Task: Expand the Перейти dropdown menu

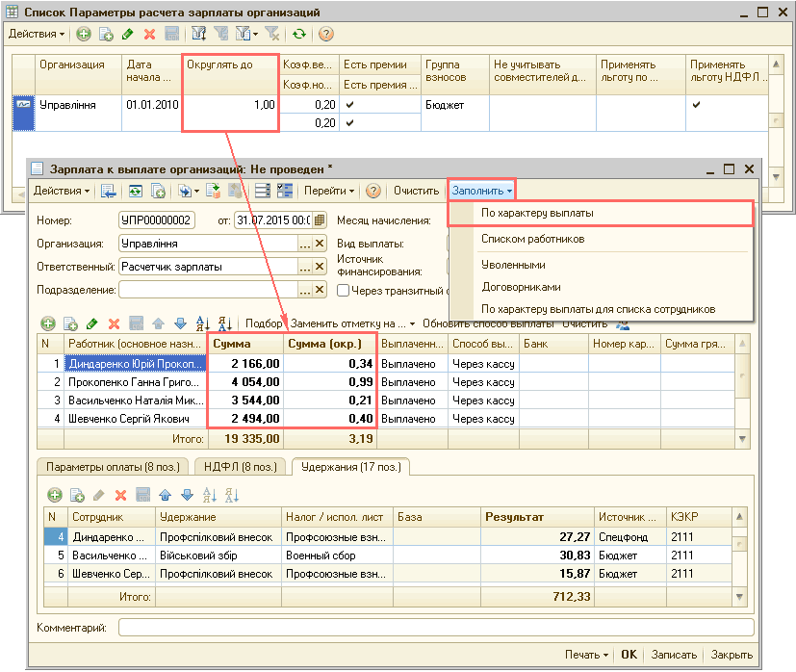Action: pos(329,191)
